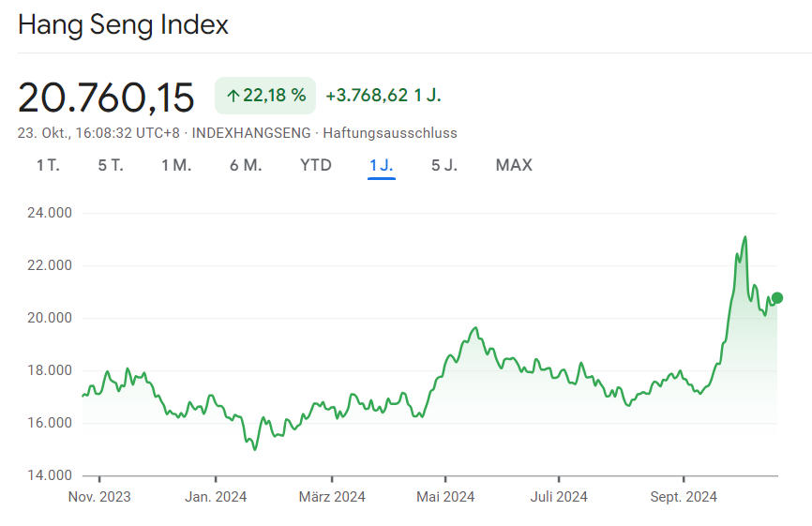Click the +3.768,62 1 J. change text

pos(383,96)
